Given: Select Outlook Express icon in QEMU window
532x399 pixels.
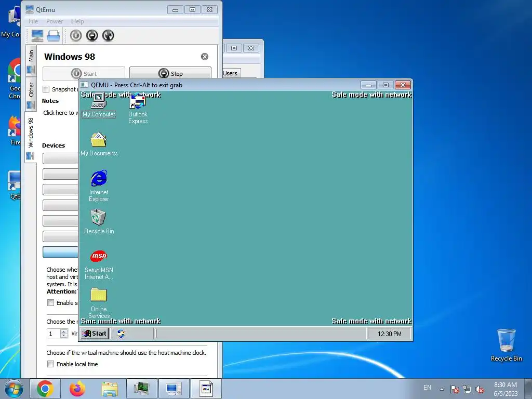Looking at the screenshot, I should tap(138, 109).
